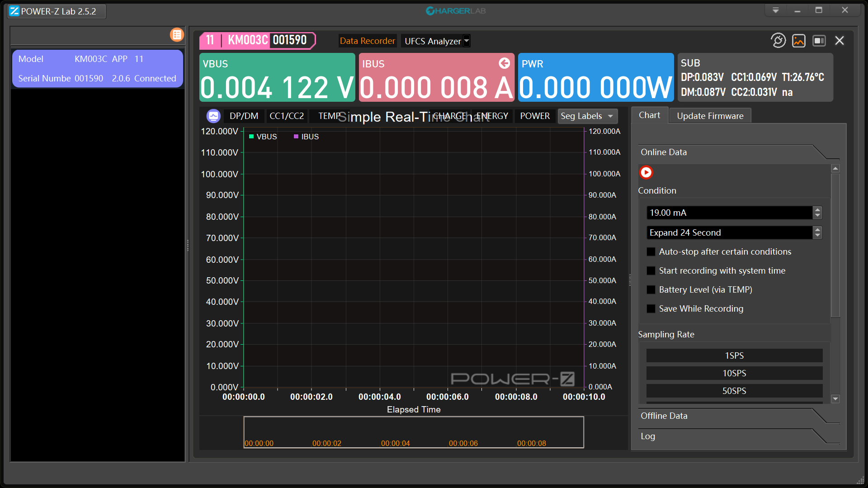The width and height of the screenshot is (868, 488).
Task: Enable Battery Level (via TEMP) option
Action: click(651, 290)
